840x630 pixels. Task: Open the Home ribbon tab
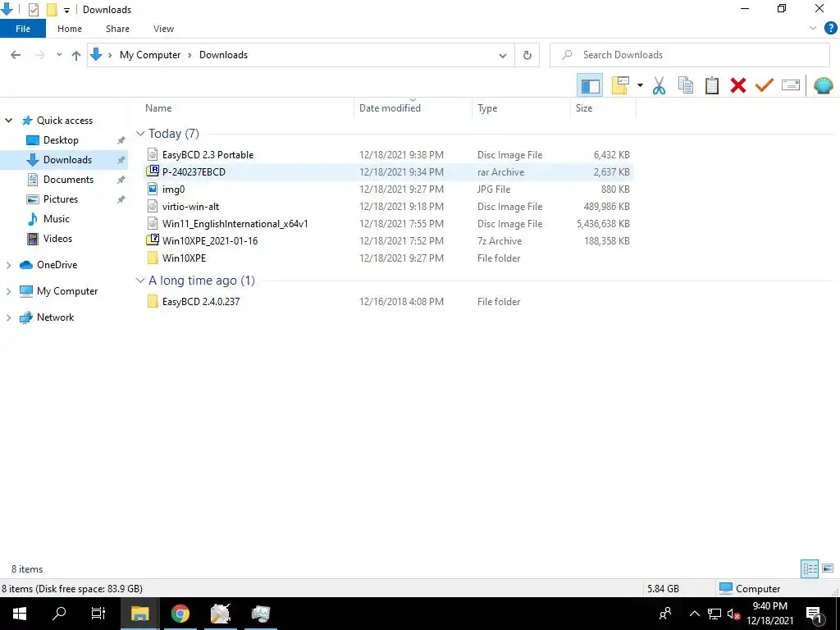[70, 29]
